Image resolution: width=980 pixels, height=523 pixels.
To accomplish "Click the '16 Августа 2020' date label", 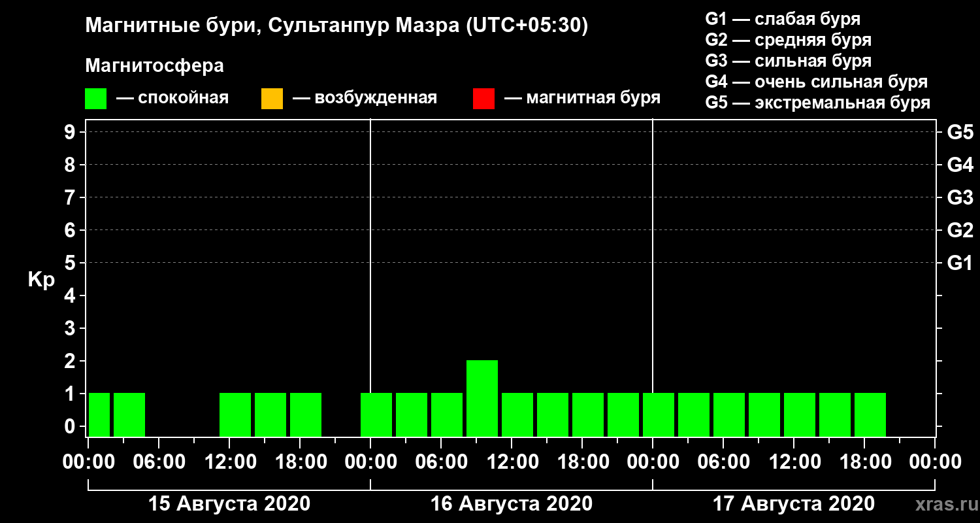I will [x=512, y=504].
